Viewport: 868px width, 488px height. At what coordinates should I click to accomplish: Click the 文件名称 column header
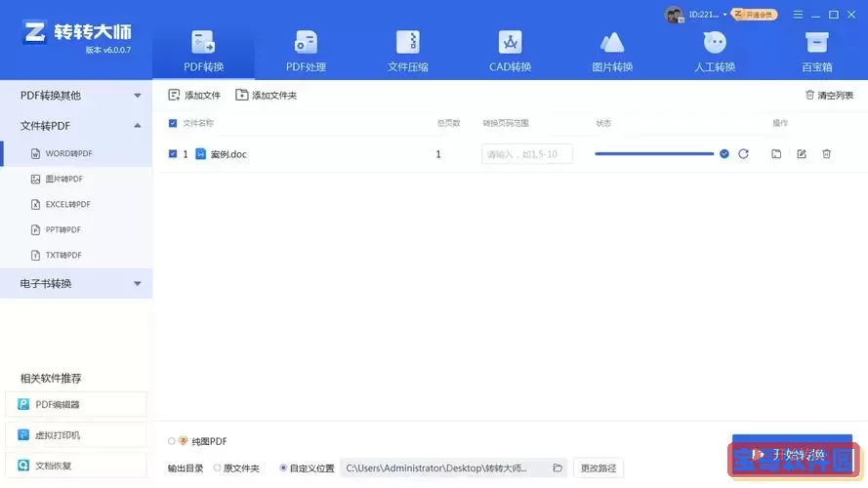tap(198, 123)
